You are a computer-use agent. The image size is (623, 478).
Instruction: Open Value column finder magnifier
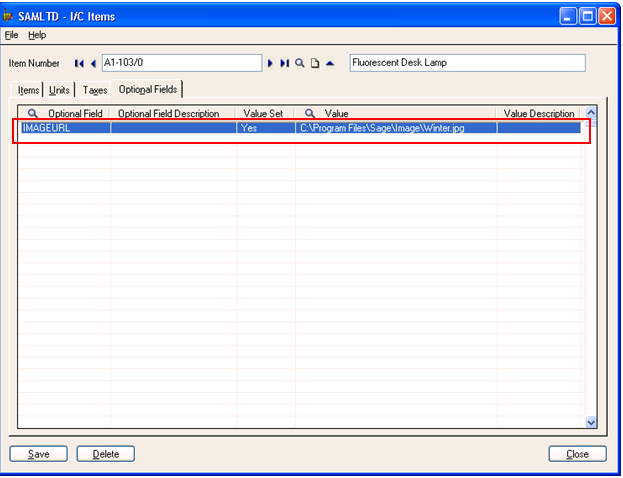click(x=310, y=114)
